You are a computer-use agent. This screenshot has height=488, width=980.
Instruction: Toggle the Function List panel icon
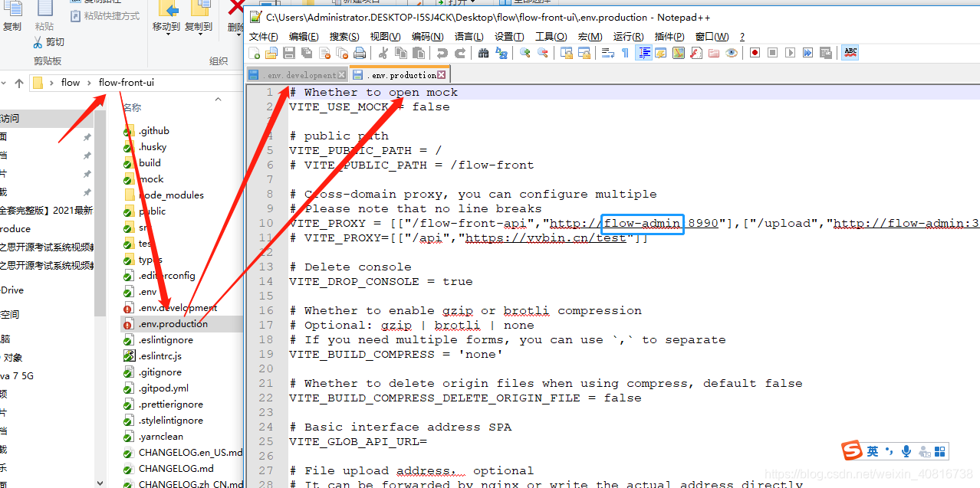pos(696,53)
